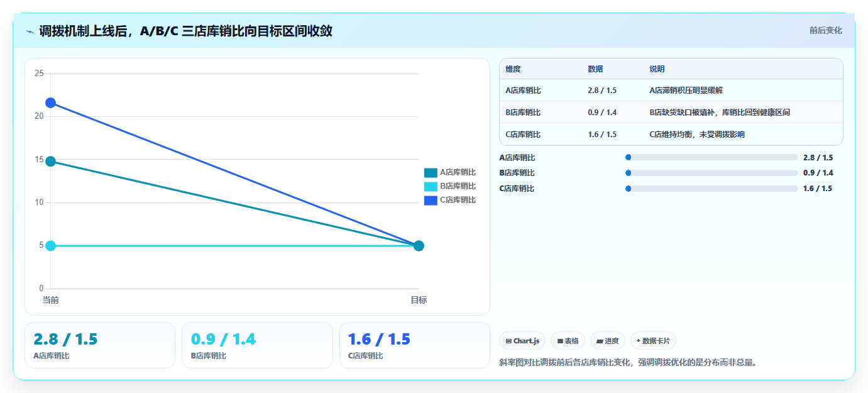This screenshot has width=868, height=393.
Task: Click the chart title about 三店库销比
Action: point(185,31)
